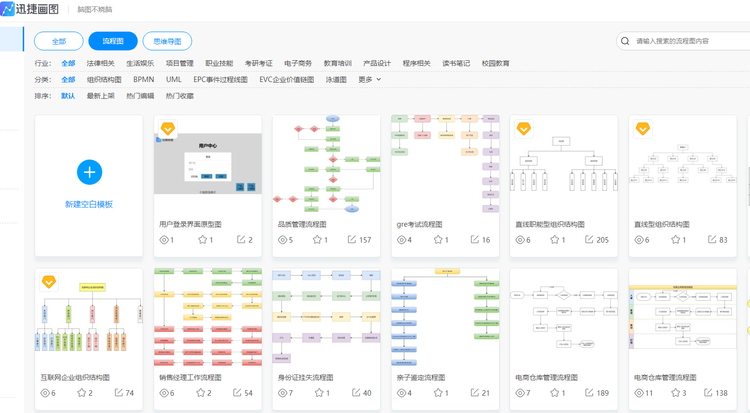Screen dimensions: 750x413
Task: Filter category by BPMN
Action: tap(143, 79)
